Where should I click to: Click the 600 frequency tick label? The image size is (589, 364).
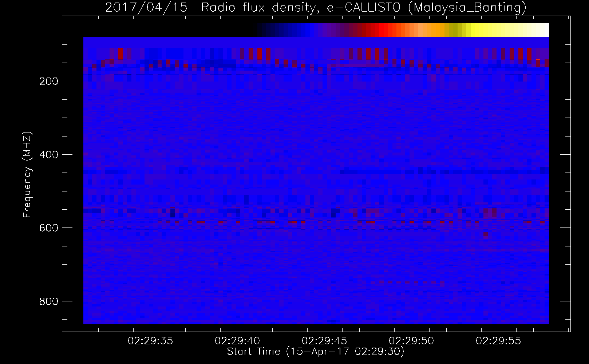pos(48,228)
